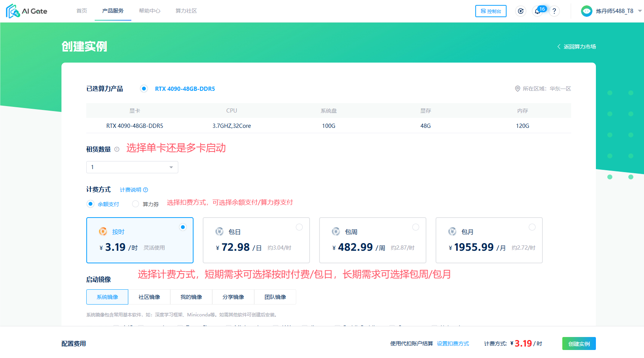The height and width of the screenshot is (358, 644).
Task: Click info icon next to 租赁数量
Action: coord(117,149)
